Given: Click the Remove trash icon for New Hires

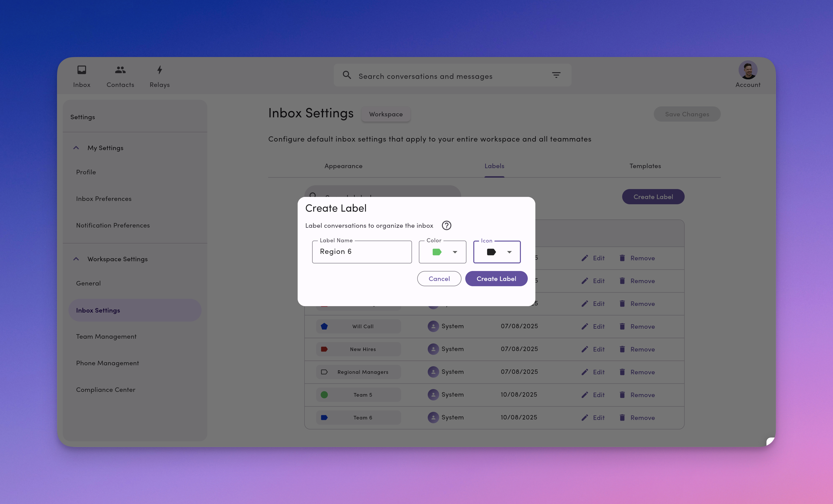Looking at the screenshot, I should coord(622,349).
